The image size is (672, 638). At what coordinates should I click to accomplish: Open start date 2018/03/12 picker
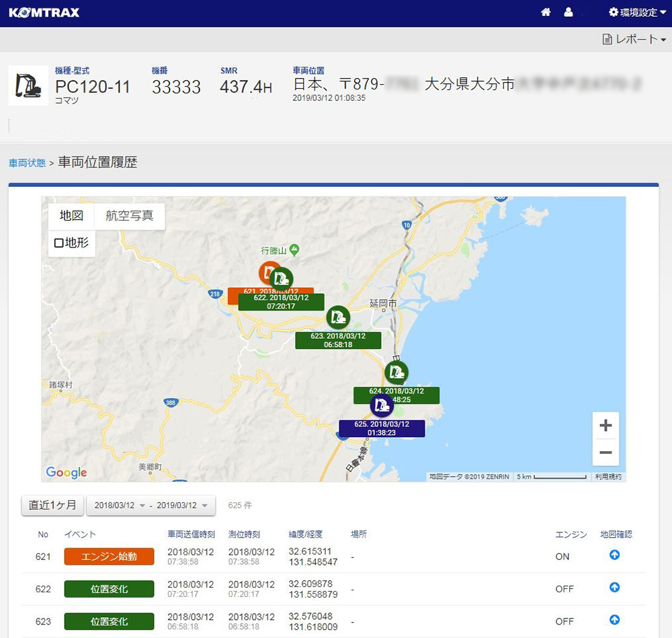coord(119,506)
